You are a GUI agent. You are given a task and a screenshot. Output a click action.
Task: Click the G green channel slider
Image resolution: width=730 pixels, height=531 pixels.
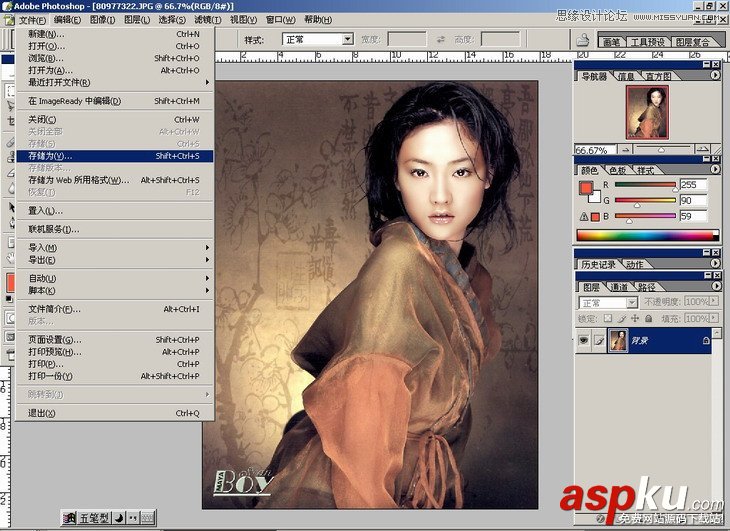point(645,201)
